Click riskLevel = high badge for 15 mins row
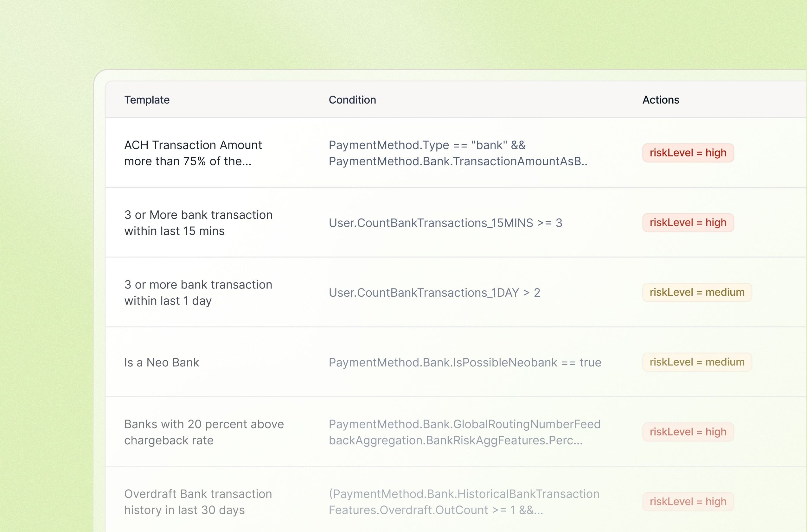 point(688,223)
